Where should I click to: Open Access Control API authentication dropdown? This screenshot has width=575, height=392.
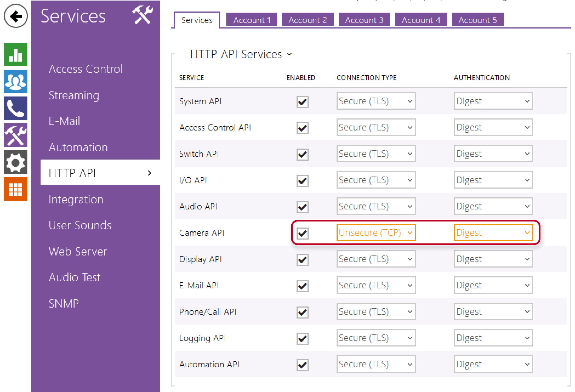coord(493,127)
